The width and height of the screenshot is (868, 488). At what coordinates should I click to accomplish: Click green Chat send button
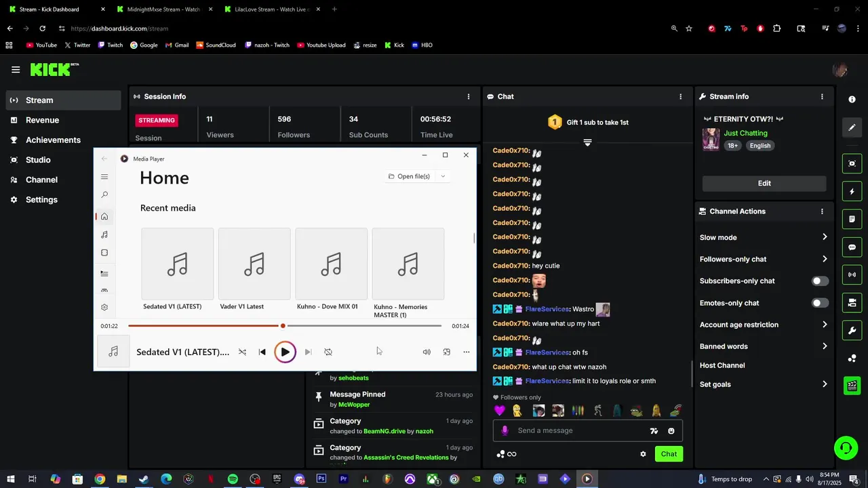point(669,454)
